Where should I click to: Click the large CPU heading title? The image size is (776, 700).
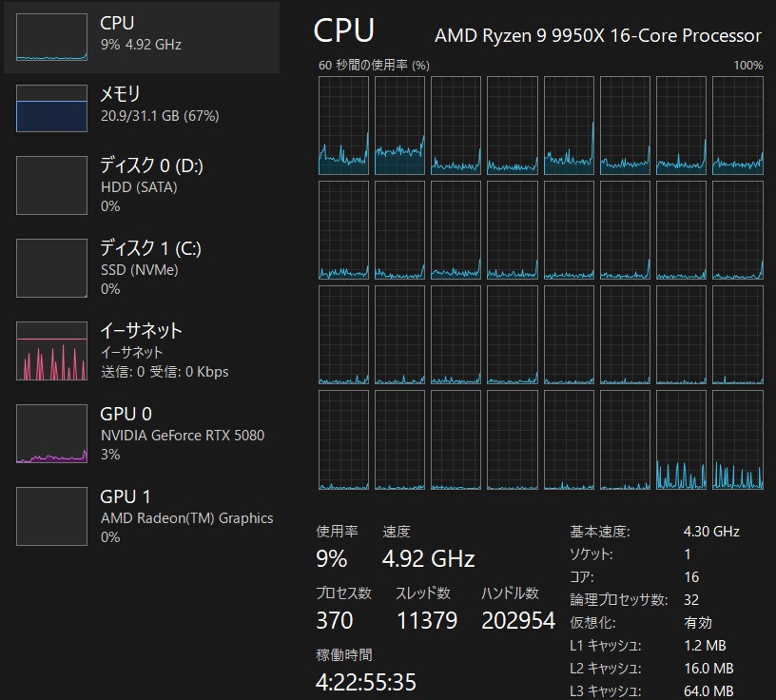[344, 31]
